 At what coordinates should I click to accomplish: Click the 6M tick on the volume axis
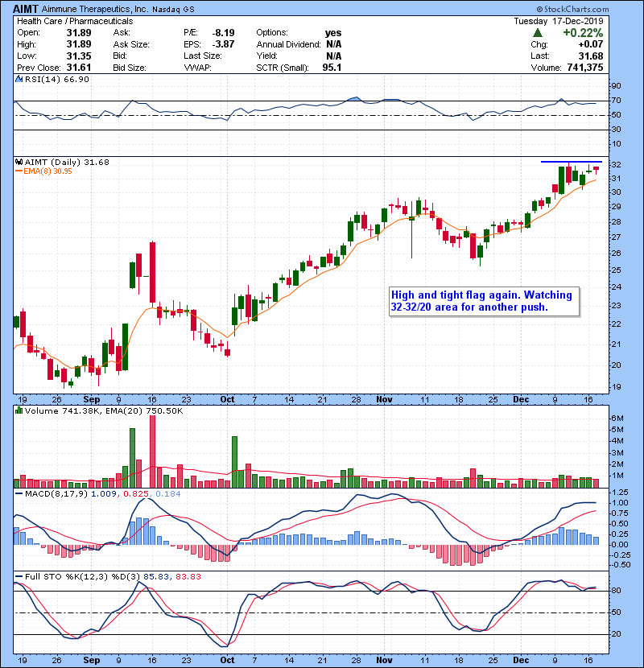(617, 419)
